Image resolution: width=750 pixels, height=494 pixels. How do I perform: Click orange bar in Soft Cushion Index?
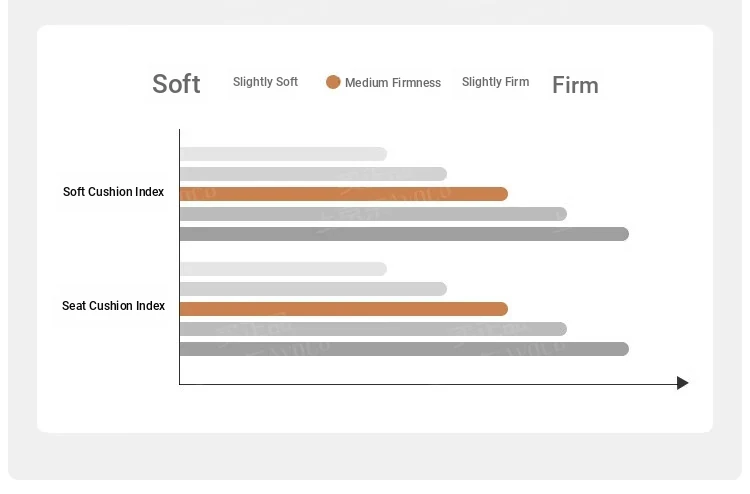click(x=344, y=194)
